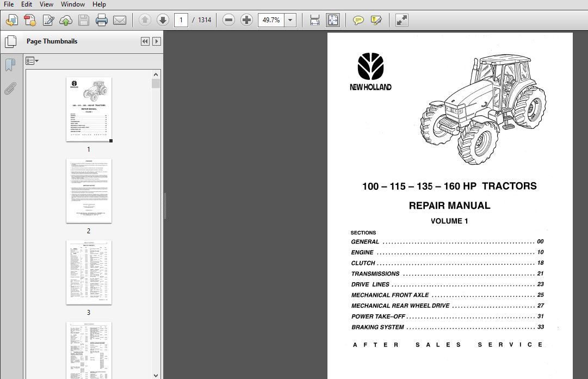
Task: Select the fourth page thumbnail
Action: pos(89,350)
